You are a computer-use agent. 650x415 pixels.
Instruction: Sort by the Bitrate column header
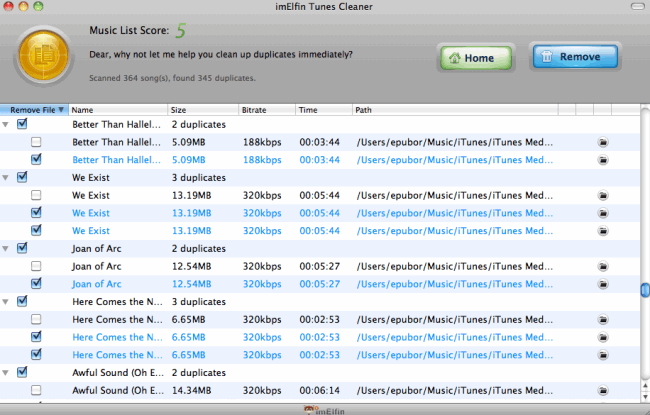point(267,110)
